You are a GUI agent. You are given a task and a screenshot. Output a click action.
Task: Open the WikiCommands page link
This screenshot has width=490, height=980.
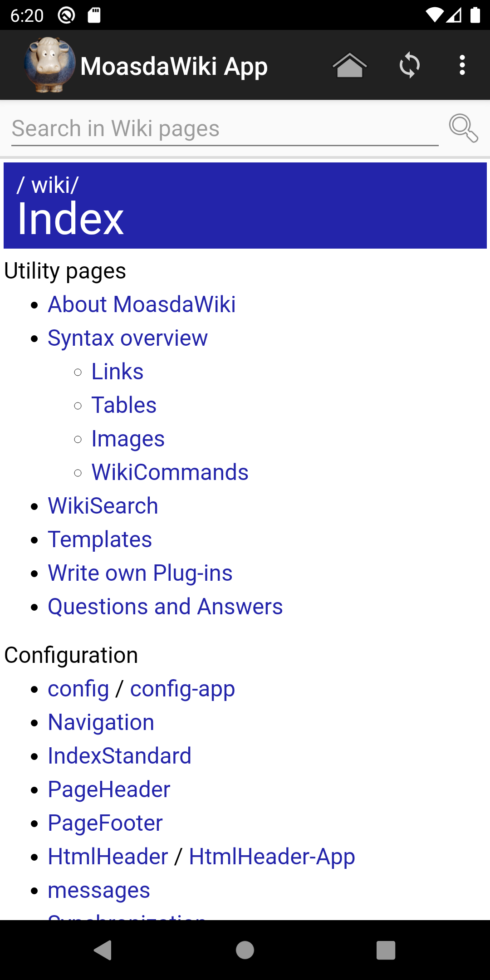(x=170, y=472)
